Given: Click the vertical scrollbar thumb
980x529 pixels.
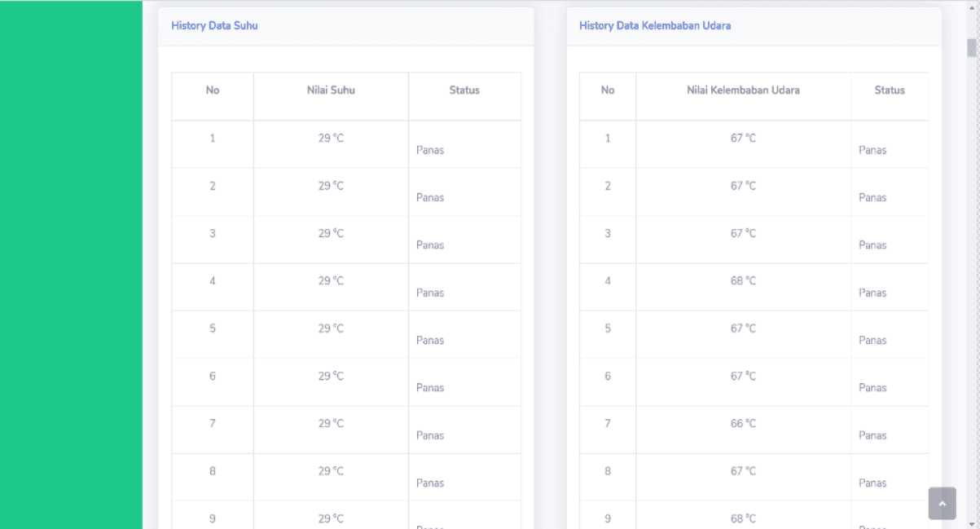Looking at the screenshot, I should click(972, 47).
